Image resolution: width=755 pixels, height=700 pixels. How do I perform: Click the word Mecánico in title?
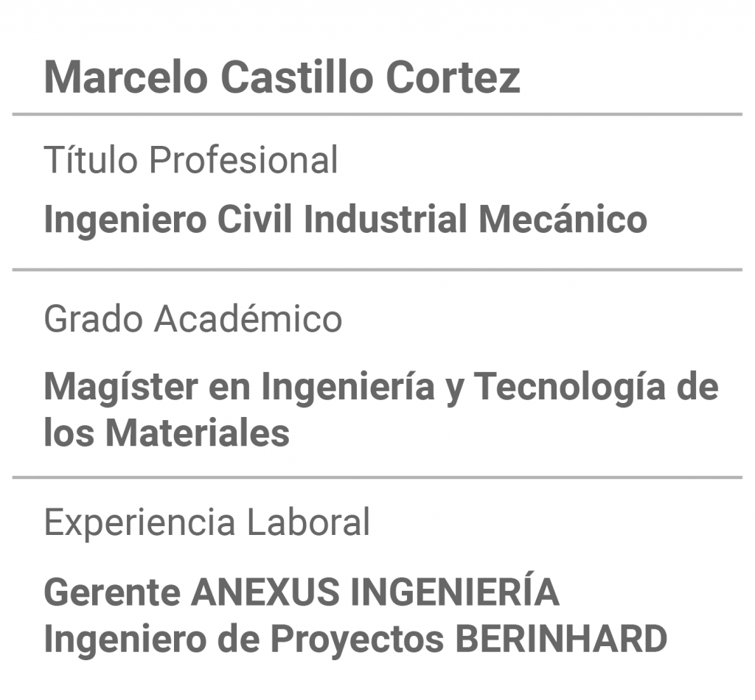coord(563,219)
